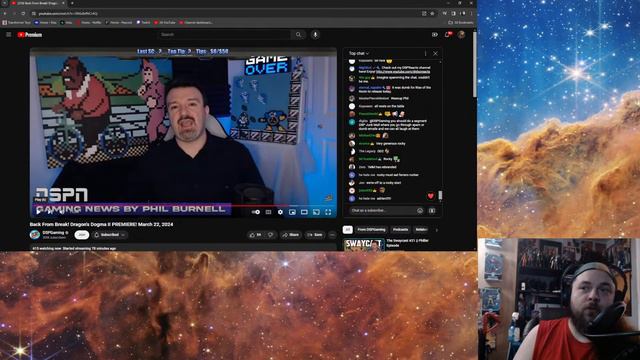Viewport: 640px width, 360px height.
Task: Open the YouTube guide hamburger menu
Action: (9, 35)
